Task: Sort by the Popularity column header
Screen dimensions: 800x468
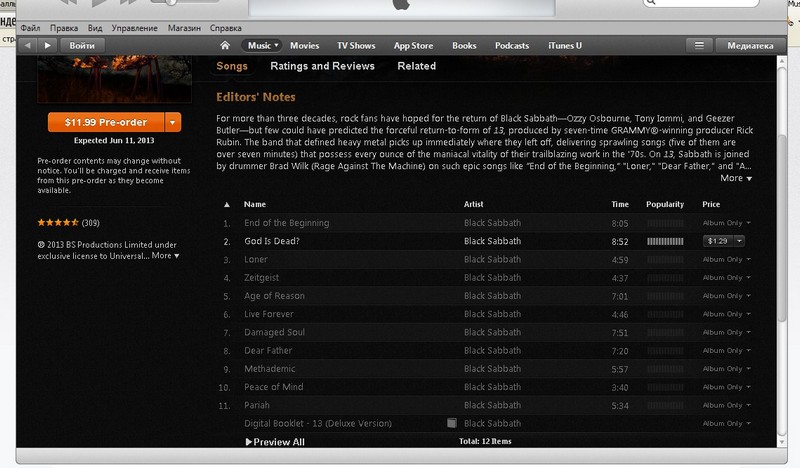Action: pos(665,204)
